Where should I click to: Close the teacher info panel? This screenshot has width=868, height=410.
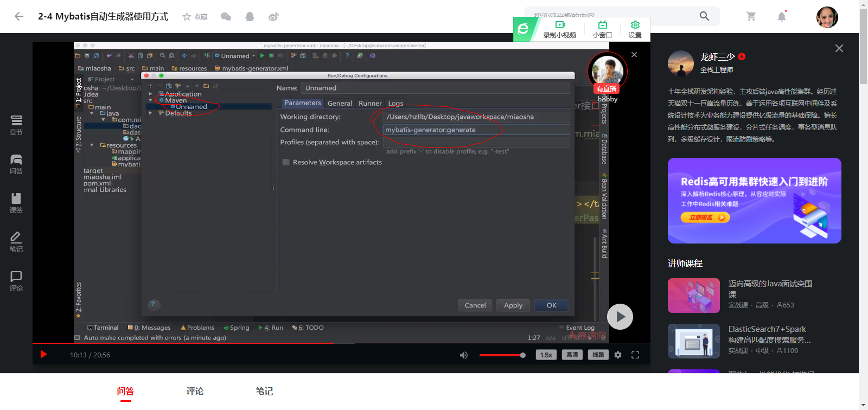pyautogui.click(x=839, y=48)
